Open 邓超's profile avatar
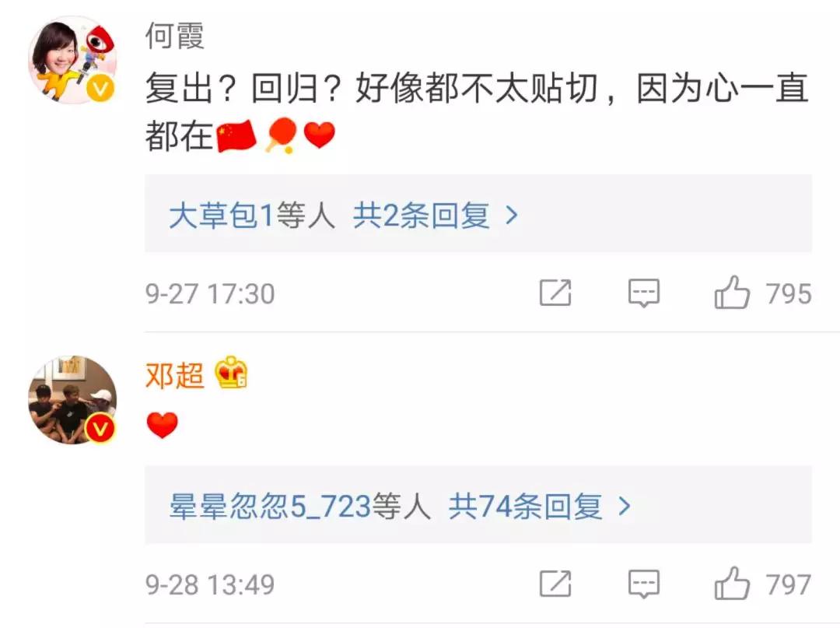The width and height of the screenshot is (840, 628). 72,400
